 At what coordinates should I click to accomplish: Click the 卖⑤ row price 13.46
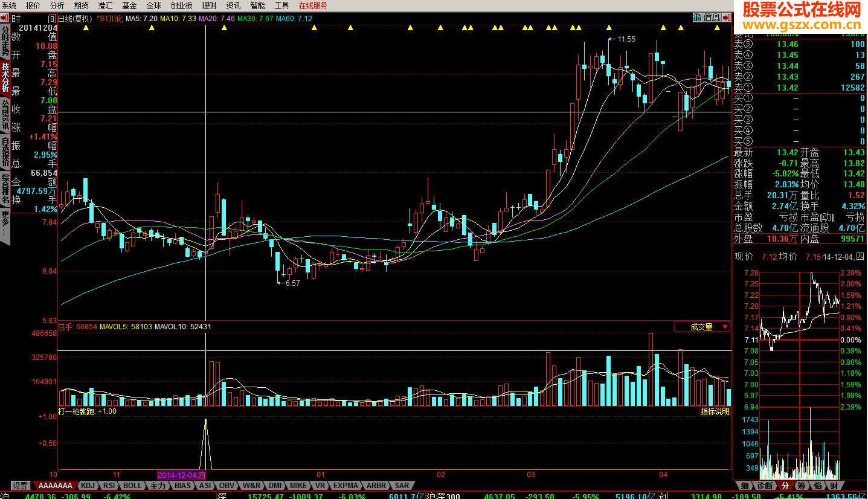pyautogui.click(x=787, y=44)
